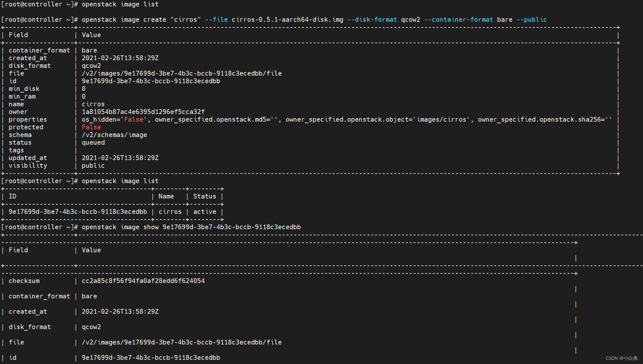Image resolution: width=643 pixels, height=364 pixels.
Task: Select the 'qcow2' value in the create output table
Action: click(91, 66)
